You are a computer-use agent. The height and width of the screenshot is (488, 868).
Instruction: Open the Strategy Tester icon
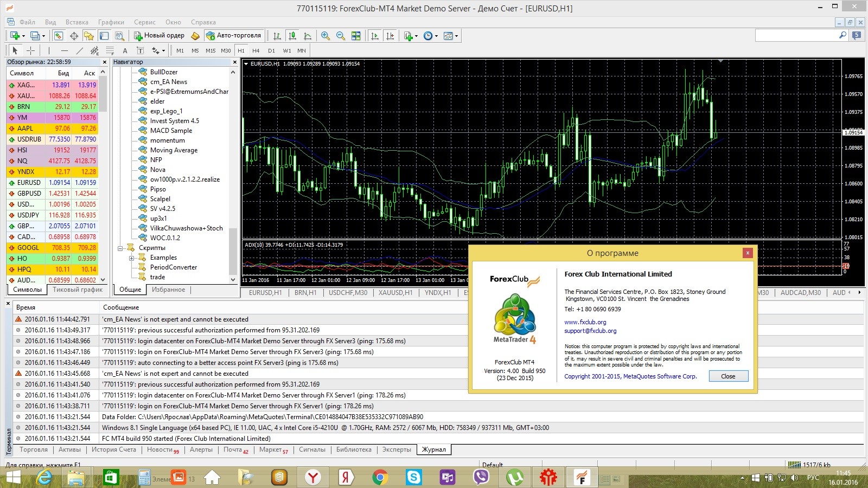coord(119,36)
